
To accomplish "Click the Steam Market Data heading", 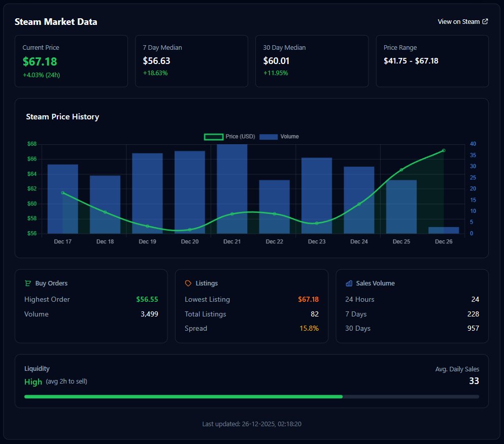I will [x=56, y=21].
